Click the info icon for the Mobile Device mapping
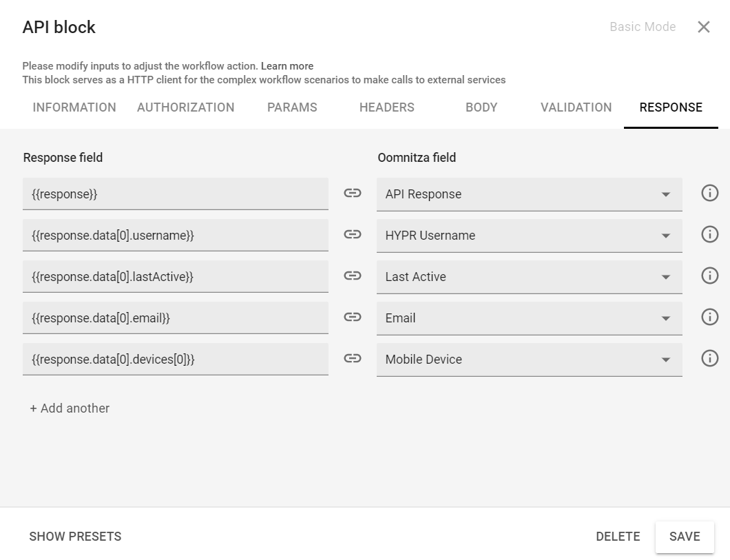The width and height of the screenshot is (730, 560). [x=709, y=358]
